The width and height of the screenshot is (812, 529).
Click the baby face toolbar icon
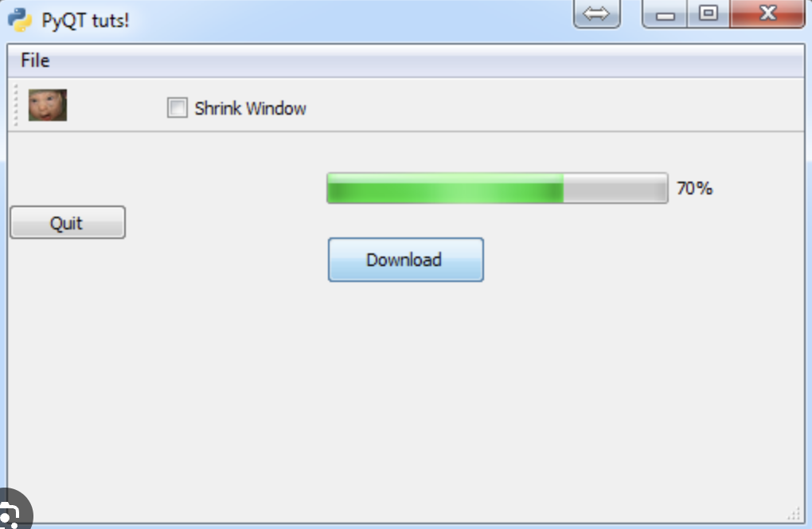click(48, 105)
